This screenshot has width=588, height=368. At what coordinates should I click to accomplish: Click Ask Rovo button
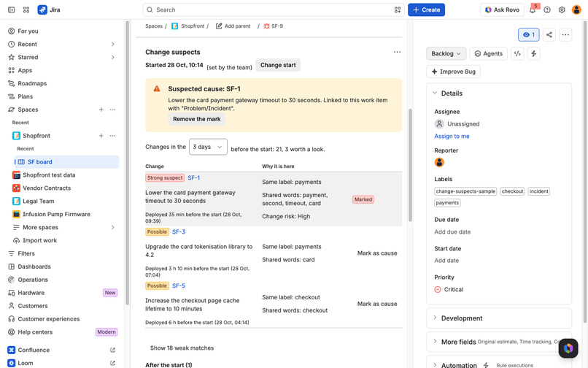(x=502, y=9)
